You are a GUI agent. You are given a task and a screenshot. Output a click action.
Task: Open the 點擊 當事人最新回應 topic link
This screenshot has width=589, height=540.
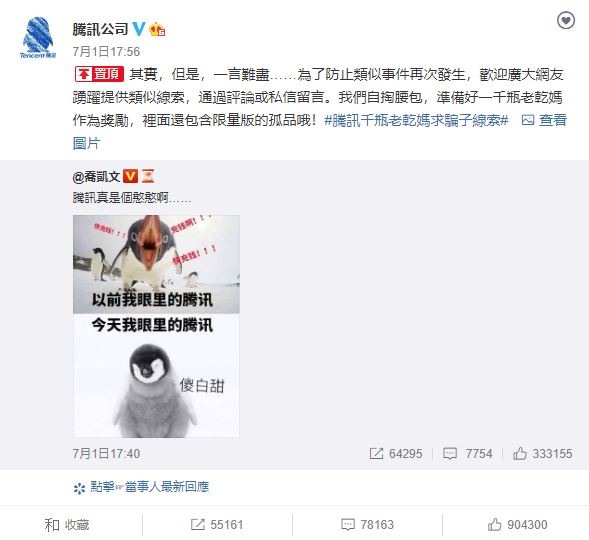tap(141, 487)
